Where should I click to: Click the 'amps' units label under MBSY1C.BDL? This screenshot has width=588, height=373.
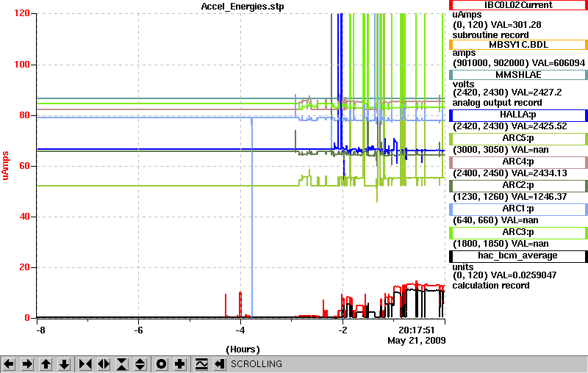464,53
